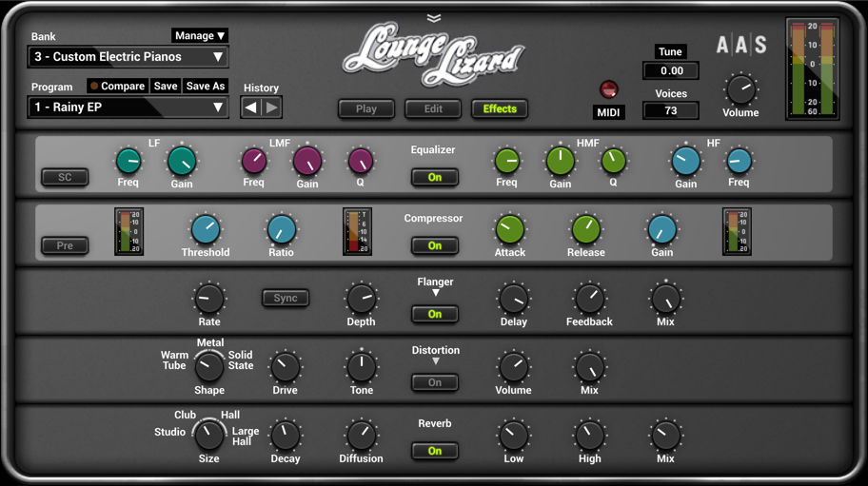The height and width of the screenshot is (486, 868).
Task: Toggle the Flanger Sync button
Action: tap(286, 298)
